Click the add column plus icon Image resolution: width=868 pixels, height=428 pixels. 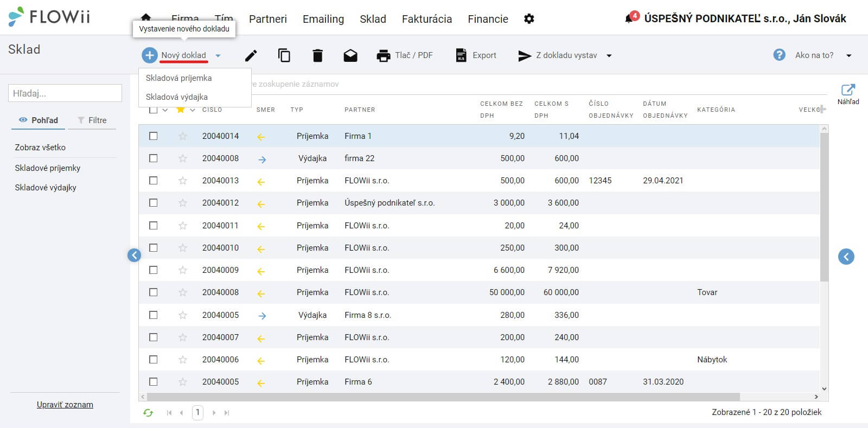click(x=822, y=109)
